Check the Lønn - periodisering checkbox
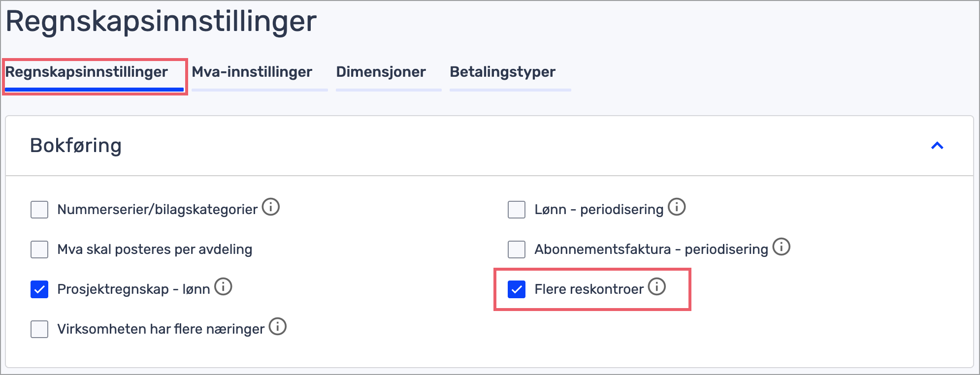Image resolution: width=980 pixels, height=375 pixels. (x=517, y=210)
